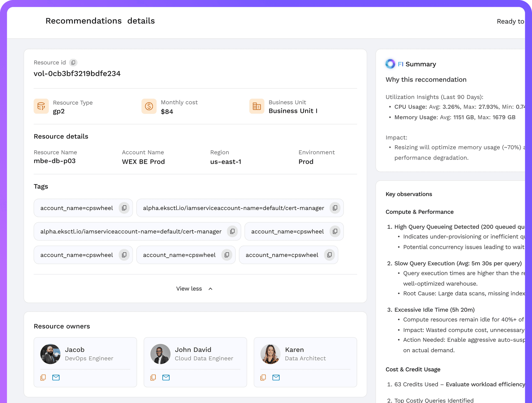Email John David via envelope icon
Screen dimensions: 532x403
(166, 378)
